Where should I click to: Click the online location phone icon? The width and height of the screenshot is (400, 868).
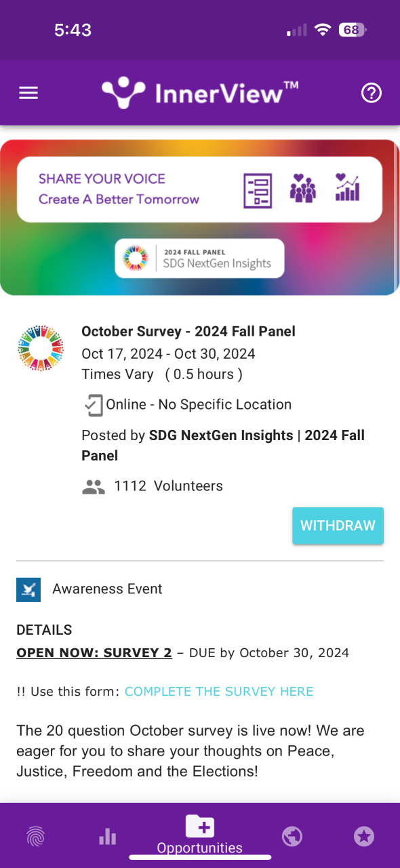[93, 405]
